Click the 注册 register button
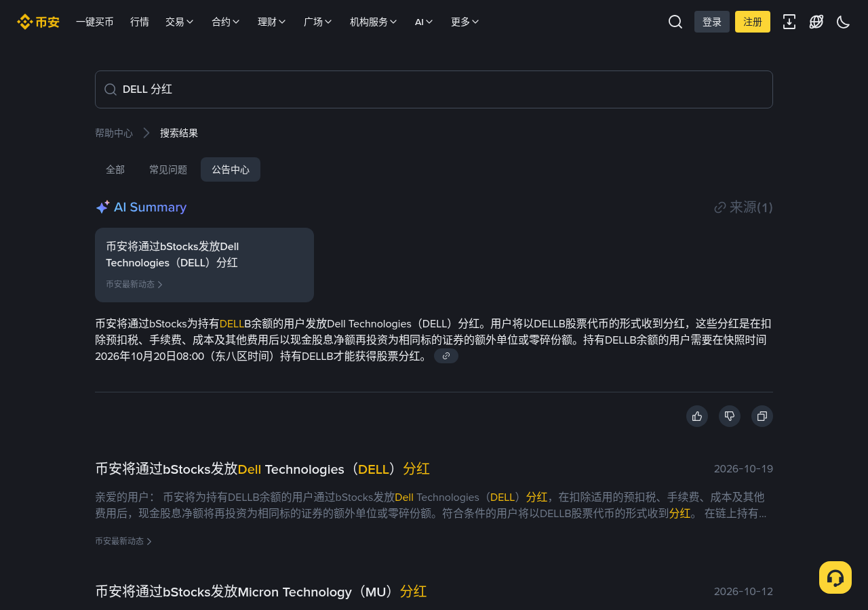The height and width of the screenshot is (610, 868). [753, 22]
